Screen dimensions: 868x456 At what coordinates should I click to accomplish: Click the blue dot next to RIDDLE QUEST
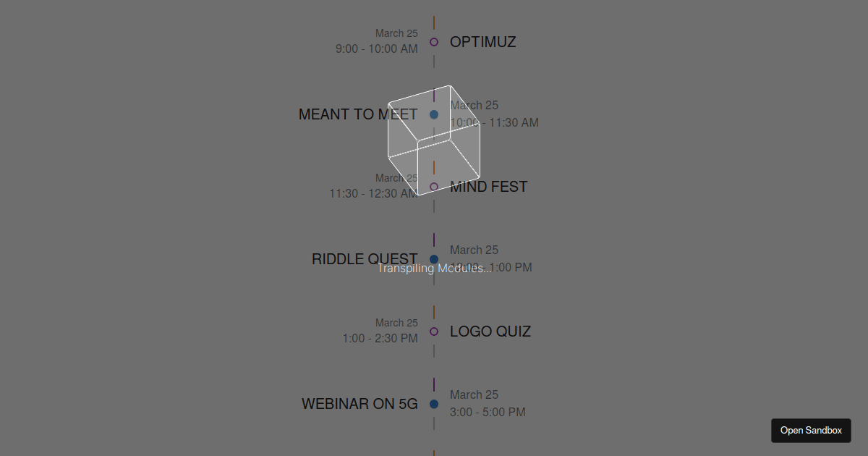(x=433, y=258)
